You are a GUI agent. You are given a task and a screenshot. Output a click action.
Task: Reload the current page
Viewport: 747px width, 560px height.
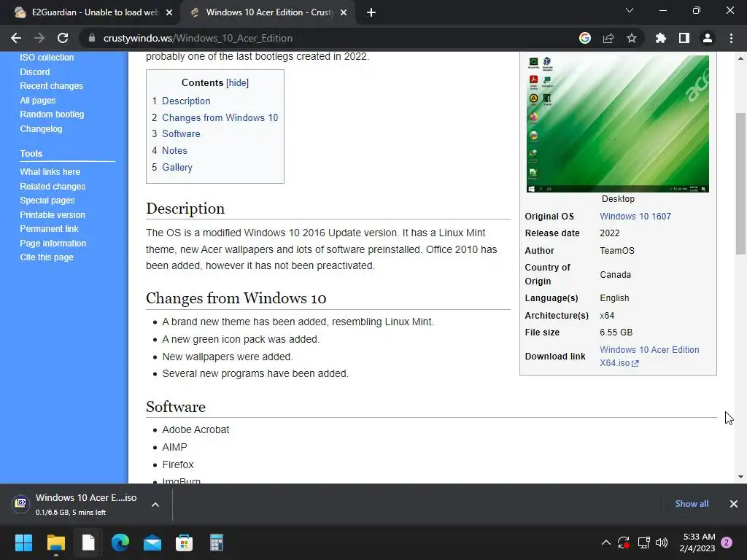pos(63,38)
